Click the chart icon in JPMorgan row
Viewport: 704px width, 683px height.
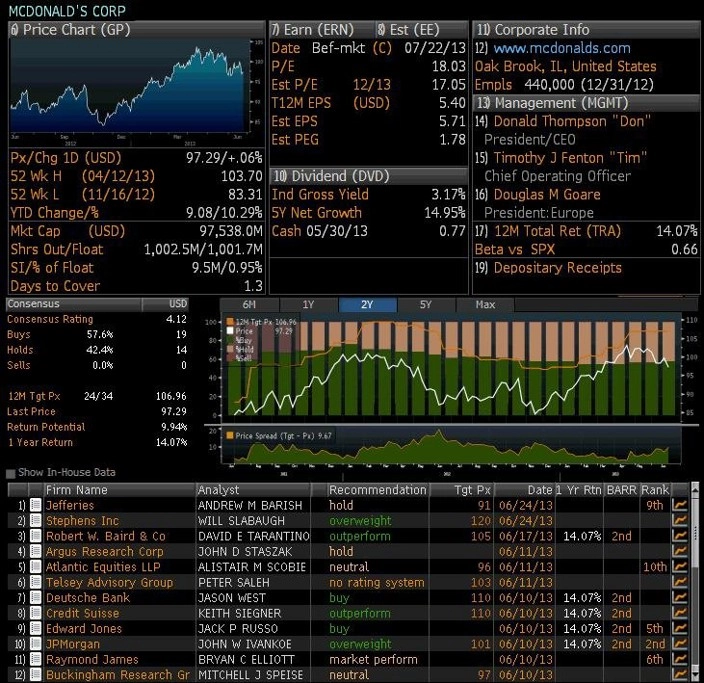[x=680, y=643]
